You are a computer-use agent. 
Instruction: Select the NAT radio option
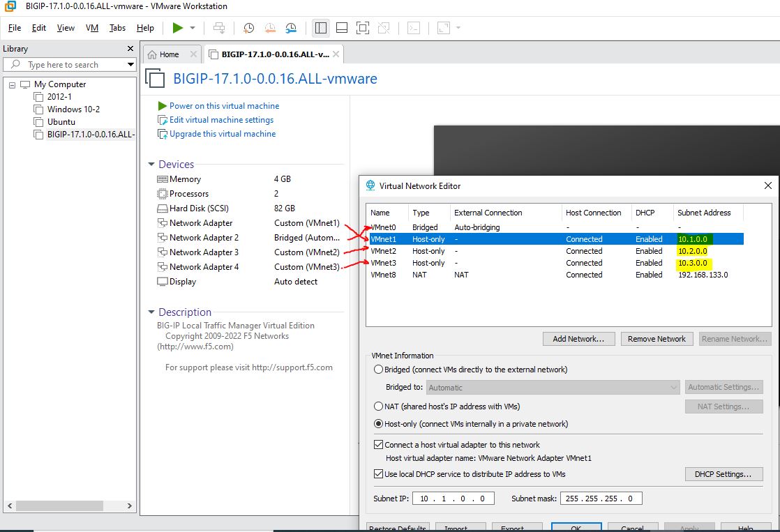[x=379, y=406]
